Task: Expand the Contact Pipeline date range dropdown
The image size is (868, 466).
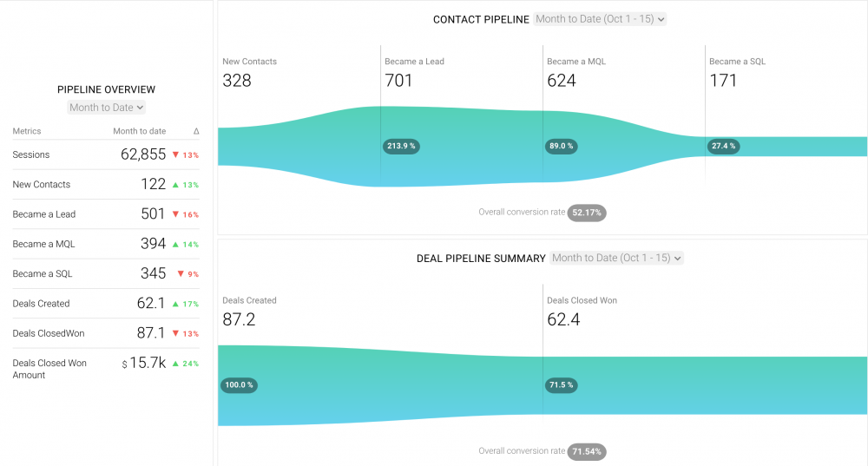Action: 600,19
